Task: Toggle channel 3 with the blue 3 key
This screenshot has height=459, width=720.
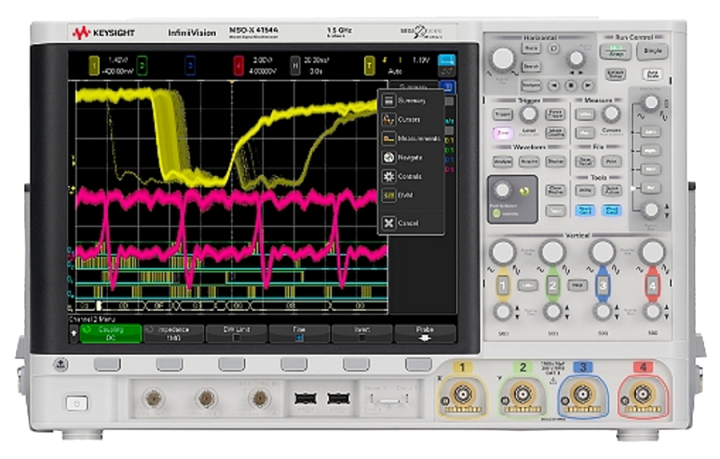Action: point(602,285)
